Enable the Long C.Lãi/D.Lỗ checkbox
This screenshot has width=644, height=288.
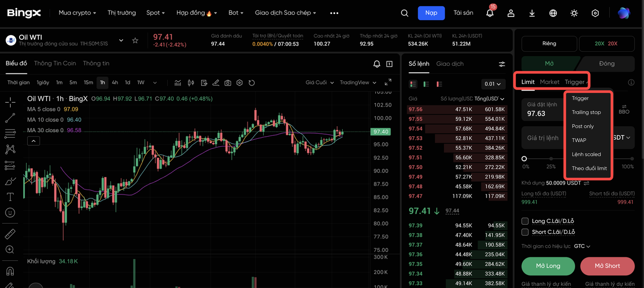tap(525, 221)
